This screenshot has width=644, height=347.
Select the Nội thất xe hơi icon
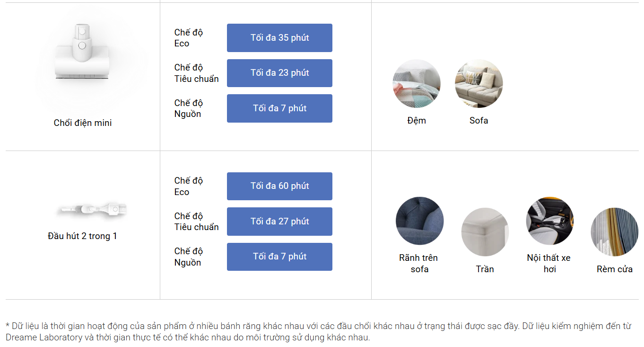[x=549, y=221]
